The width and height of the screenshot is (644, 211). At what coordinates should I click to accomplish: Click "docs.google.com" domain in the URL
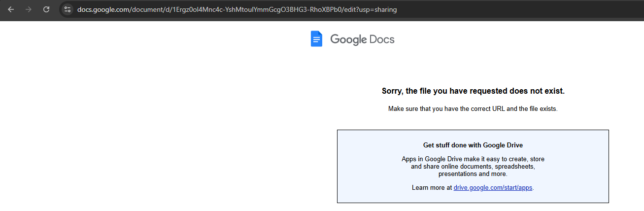pyautogui.click(x=103, y=9)
